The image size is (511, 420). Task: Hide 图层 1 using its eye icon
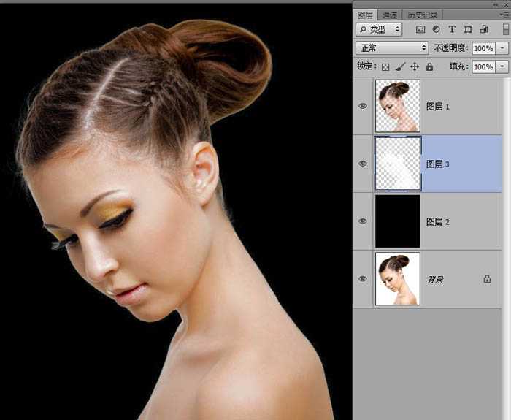click(x=363, y=106)
